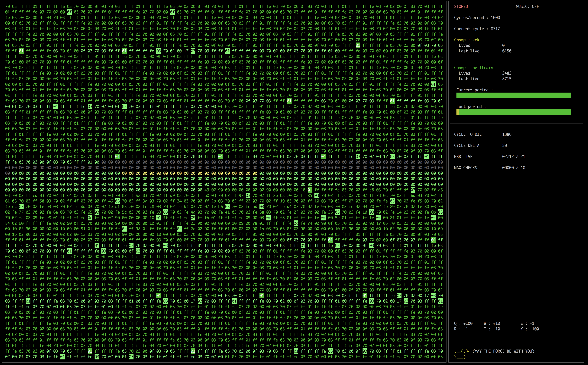Expand the Champ: helltrain section

[x=473, y=68]
